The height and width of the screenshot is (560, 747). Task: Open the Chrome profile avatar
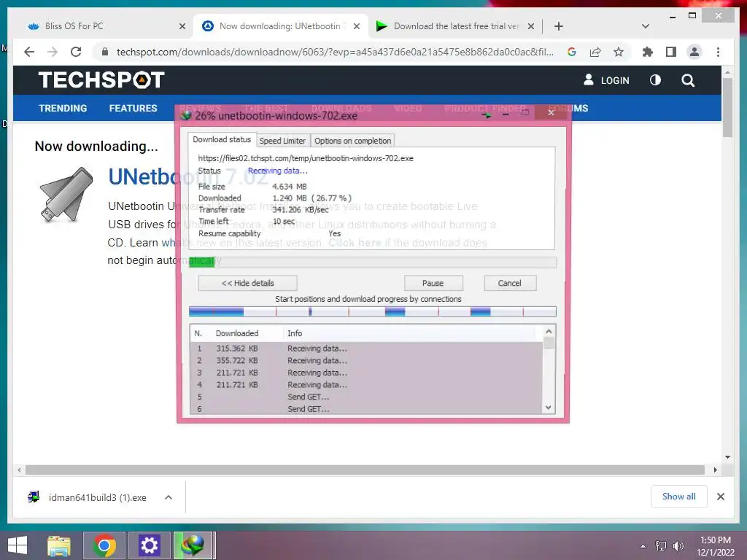click(x=694, y=52)
